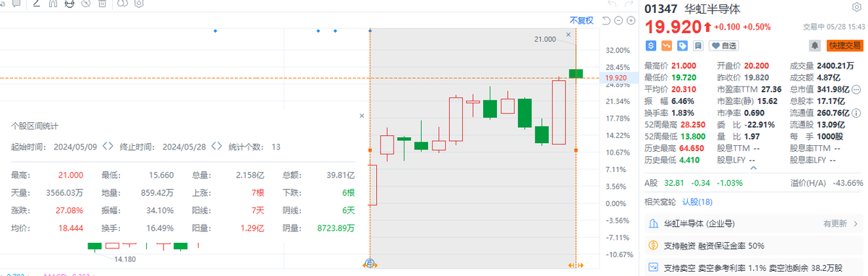
Task: Open the 不复权 adjustment dropdown
Action: tap(581, 20)
